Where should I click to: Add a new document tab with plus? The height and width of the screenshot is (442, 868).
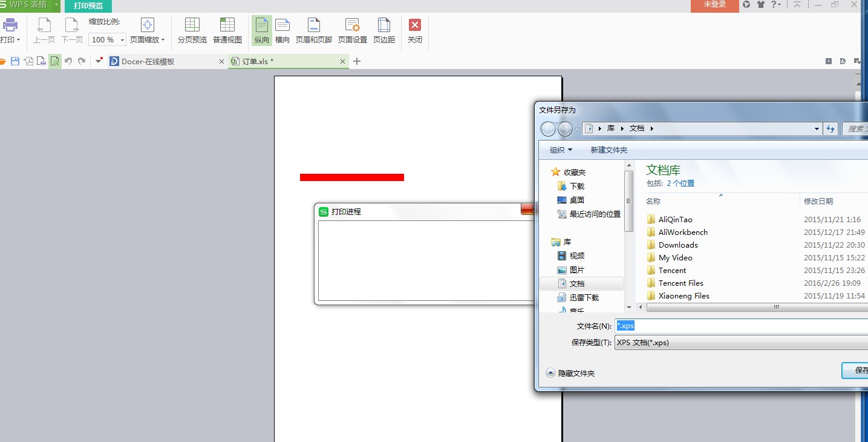357,61
